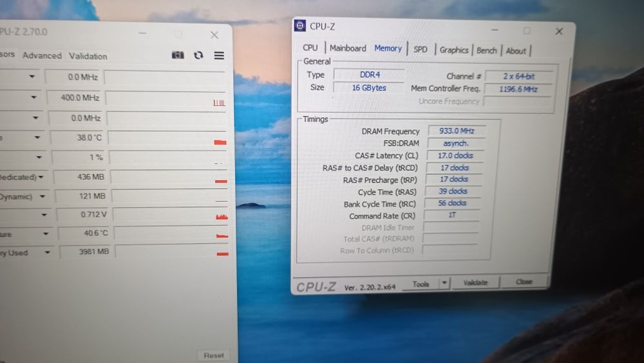Select the Memory tab in CPU-Z

[x=388, y=48]
